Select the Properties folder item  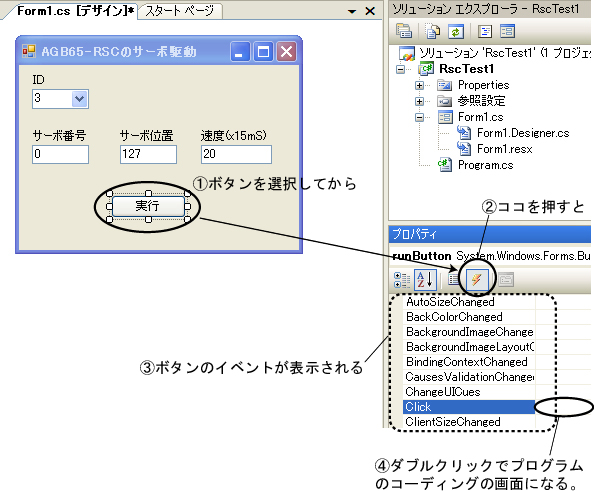coord(483,85)
